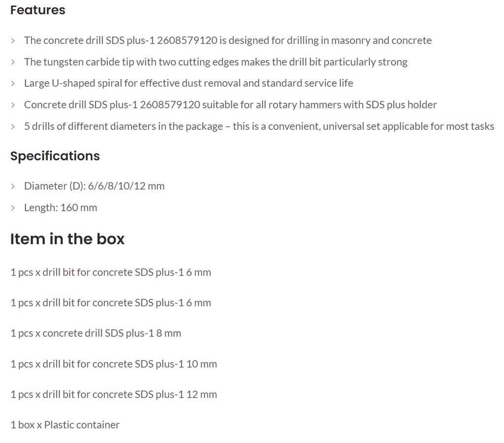
Task: Click drill bit SDS plus-1 10 mm line
Action: (114, 364)
